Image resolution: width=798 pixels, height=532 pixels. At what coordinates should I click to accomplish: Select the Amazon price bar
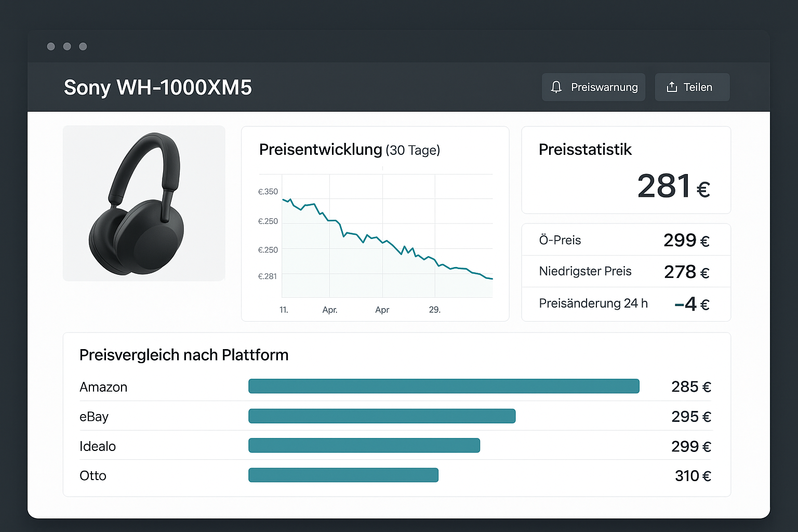(444, 386)
